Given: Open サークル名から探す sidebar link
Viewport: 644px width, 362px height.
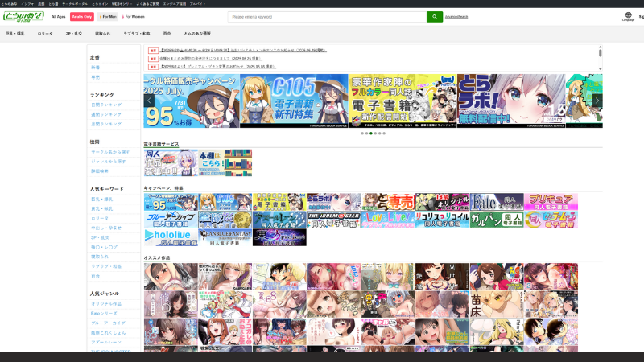Looking at the screenshot, I should 110,152.
